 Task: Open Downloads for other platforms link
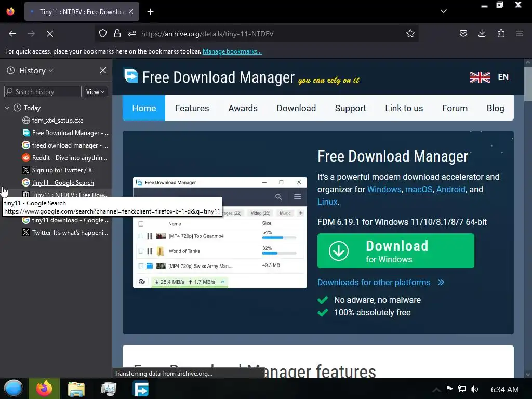point(381,282)
